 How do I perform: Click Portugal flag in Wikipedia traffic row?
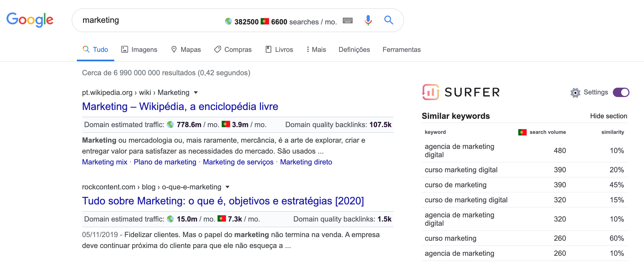226,124
